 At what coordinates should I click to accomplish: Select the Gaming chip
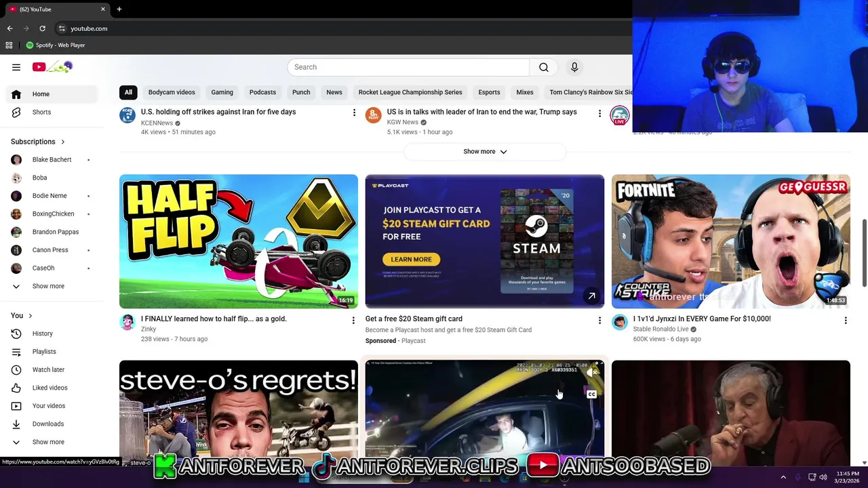click(x=222, y=92)
